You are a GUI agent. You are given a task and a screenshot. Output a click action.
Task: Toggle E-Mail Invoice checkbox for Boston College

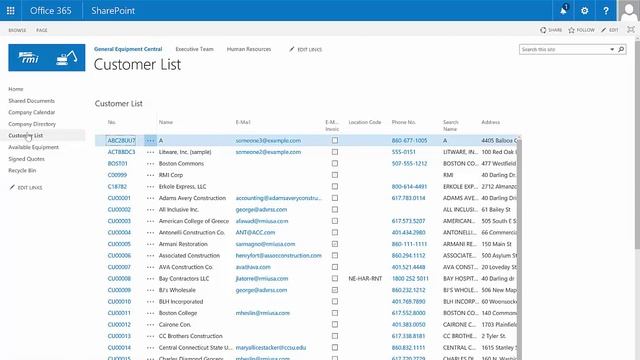pyautogui.click(x=335, y=313)
